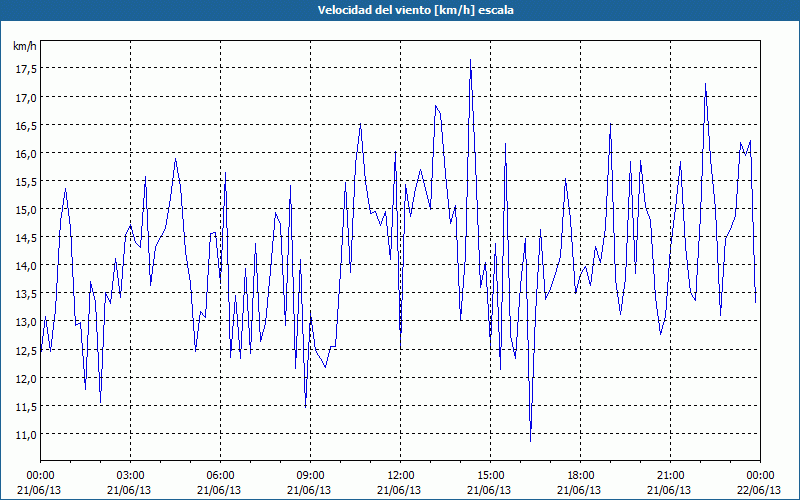This screenshot has height=500, width=800.
Task: Click the "17,5" y-axis value
Action: 25,69
